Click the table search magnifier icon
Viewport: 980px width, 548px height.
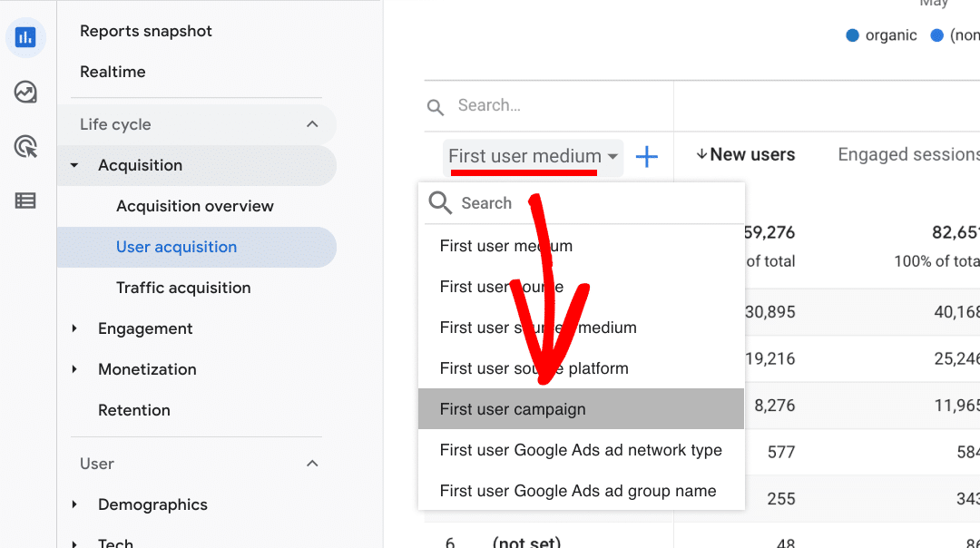click(436, 107)
